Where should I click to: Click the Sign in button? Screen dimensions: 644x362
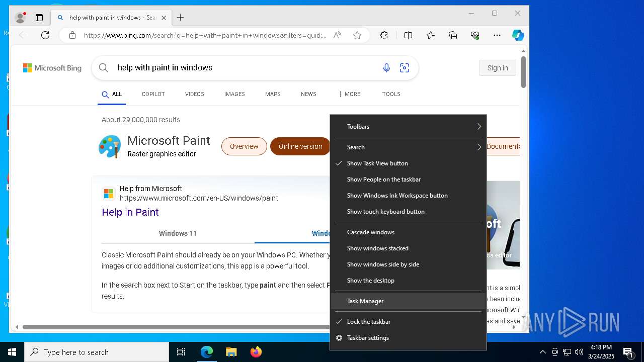[x=498, y=68]
